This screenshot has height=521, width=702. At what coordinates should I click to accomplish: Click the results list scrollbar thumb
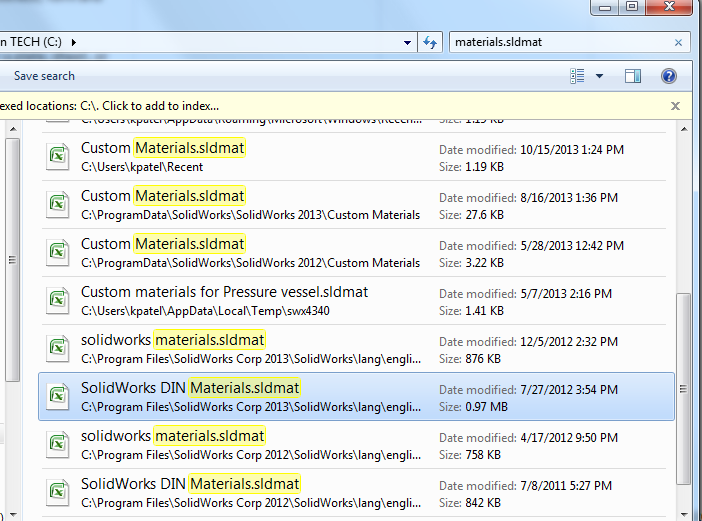pos(683,389)
